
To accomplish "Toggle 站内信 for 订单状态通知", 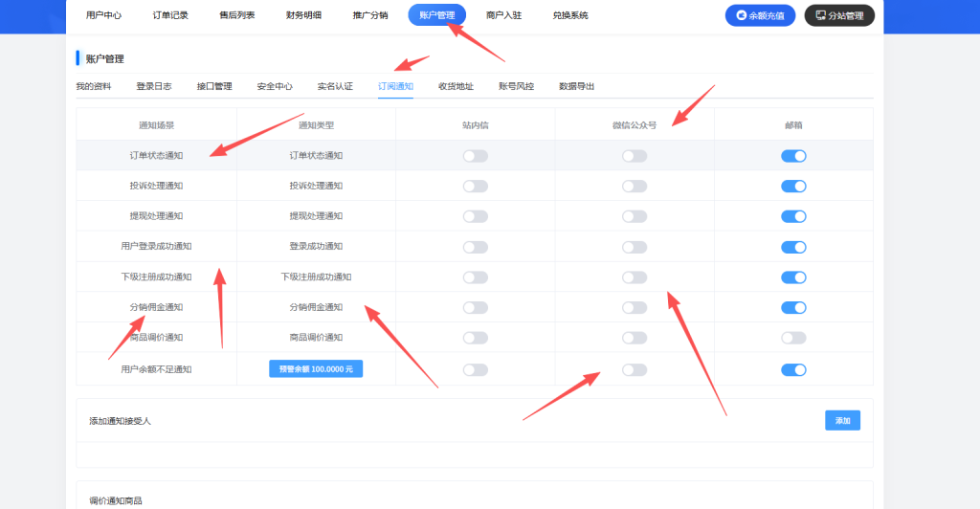I will [x=475, y=156].
